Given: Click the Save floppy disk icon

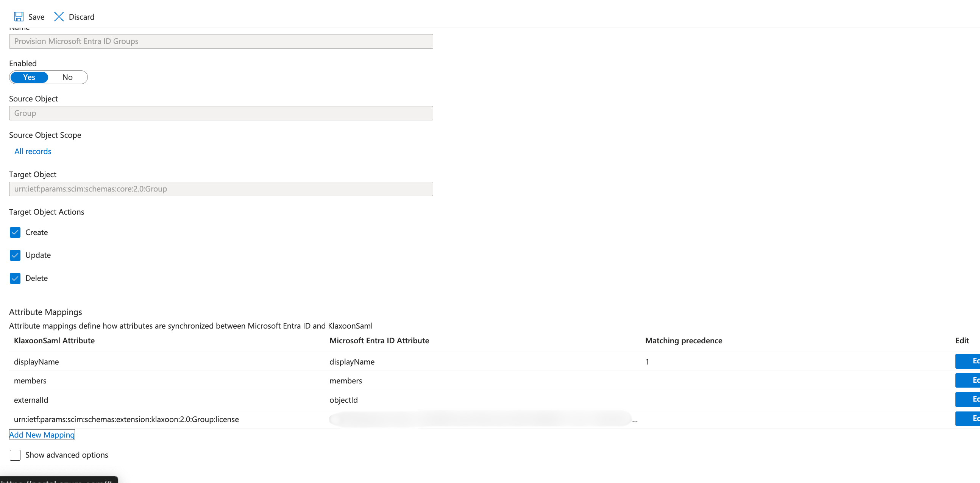Looking at the screenshot, I should (19, 17).
